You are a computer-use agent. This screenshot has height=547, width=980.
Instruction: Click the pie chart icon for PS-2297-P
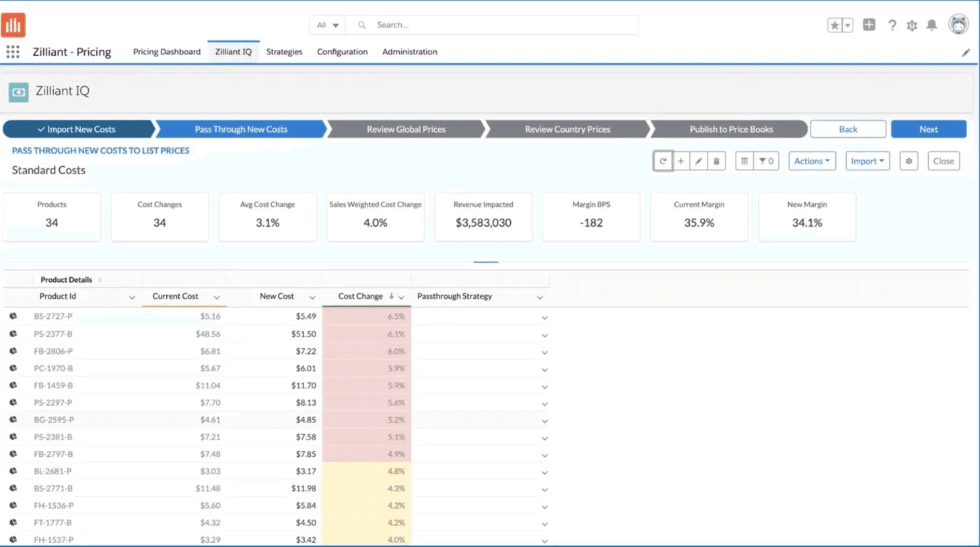click(x=13, y=402)
